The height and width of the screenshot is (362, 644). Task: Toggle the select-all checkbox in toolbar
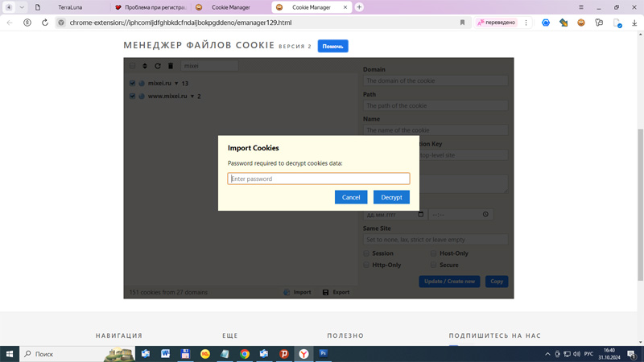[x=132, y=66]
